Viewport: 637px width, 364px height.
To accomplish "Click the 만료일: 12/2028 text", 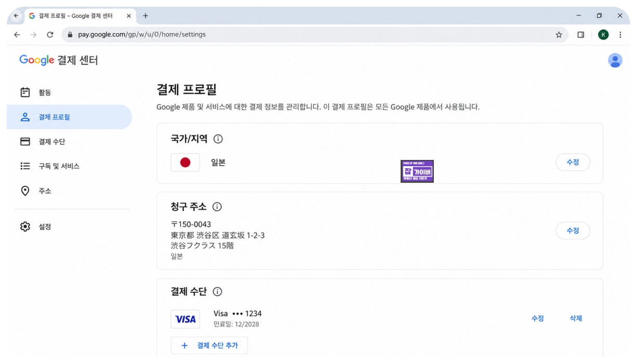I will tap(236, 325).
